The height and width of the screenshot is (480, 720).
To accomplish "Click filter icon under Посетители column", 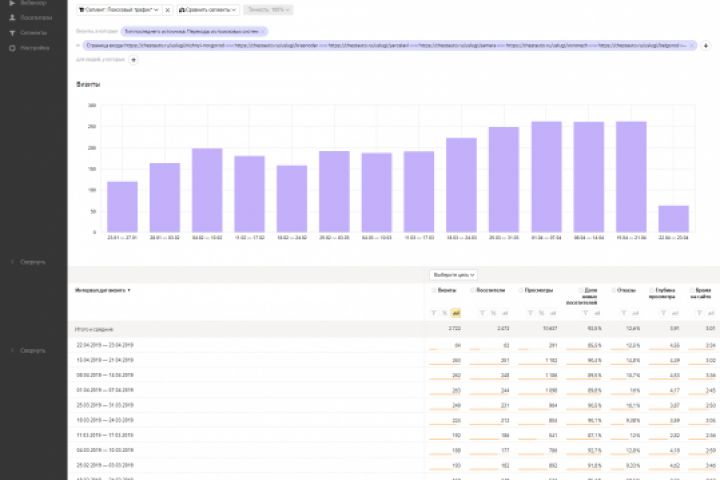I will pos(482,313).
